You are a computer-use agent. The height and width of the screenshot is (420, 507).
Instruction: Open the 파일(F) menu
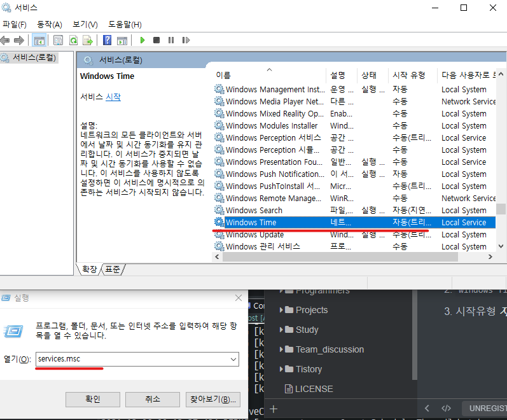[x=15, y=25]
